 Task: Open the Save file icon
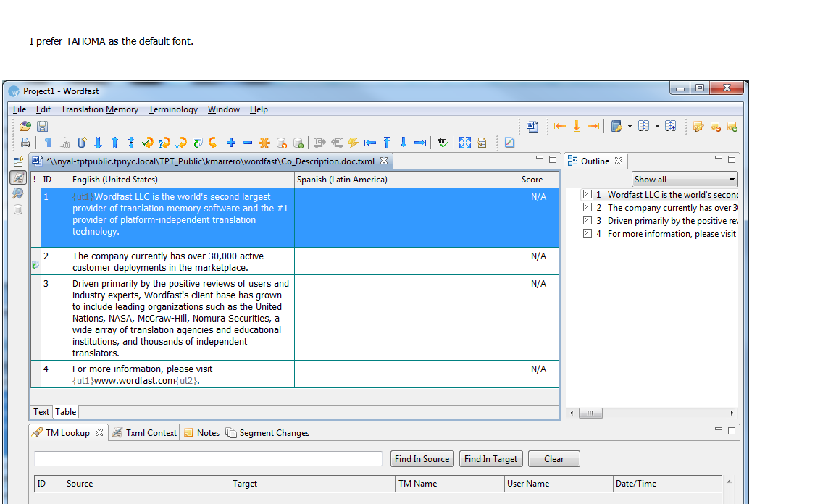42,126
